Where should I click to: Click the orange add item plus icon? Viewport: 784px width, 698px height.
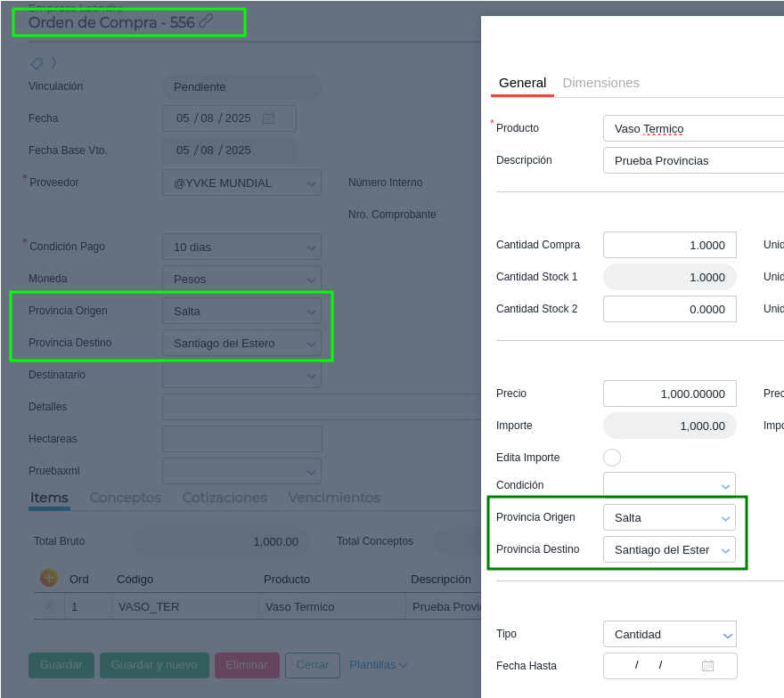[48, 578]
